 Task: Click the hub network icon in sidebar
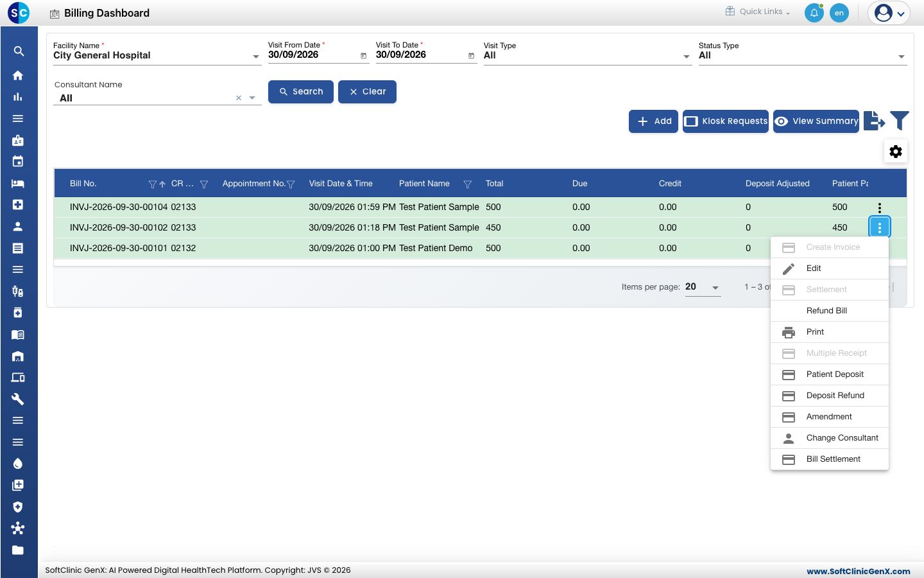[18, 529]
